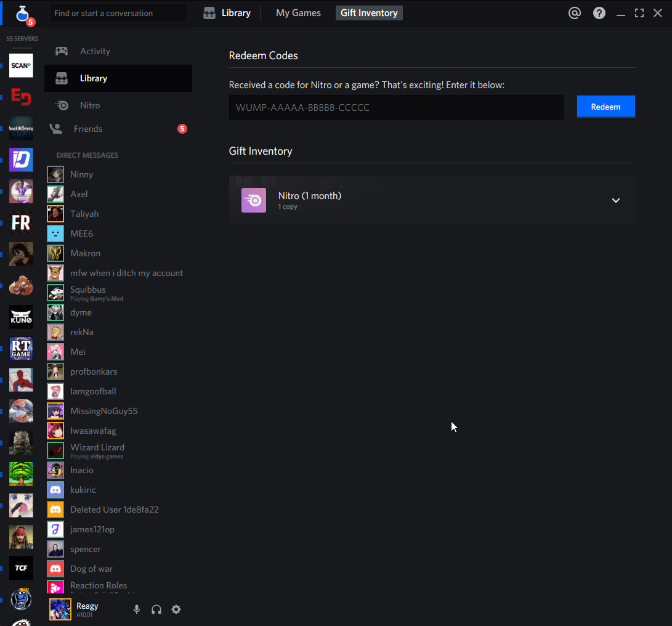
Task: Click the Friends phone icon
Action: (55, 129)
